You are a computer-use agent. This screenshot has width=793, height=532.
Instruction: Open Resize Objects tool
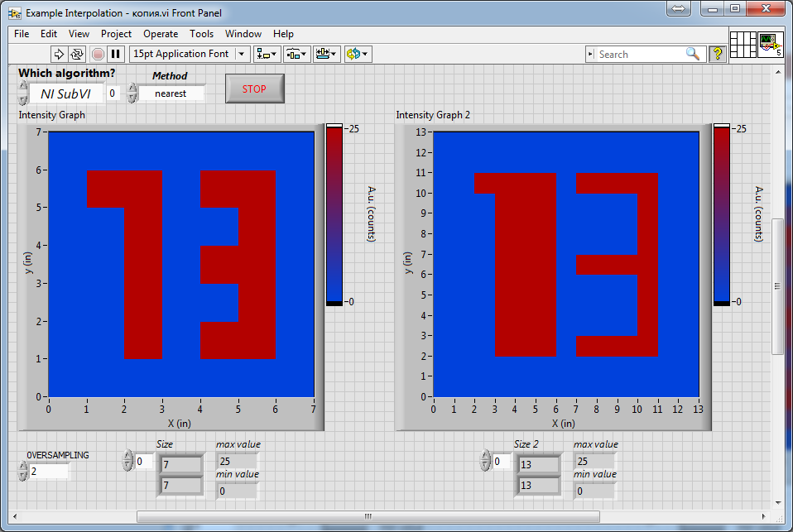point(326,54)
